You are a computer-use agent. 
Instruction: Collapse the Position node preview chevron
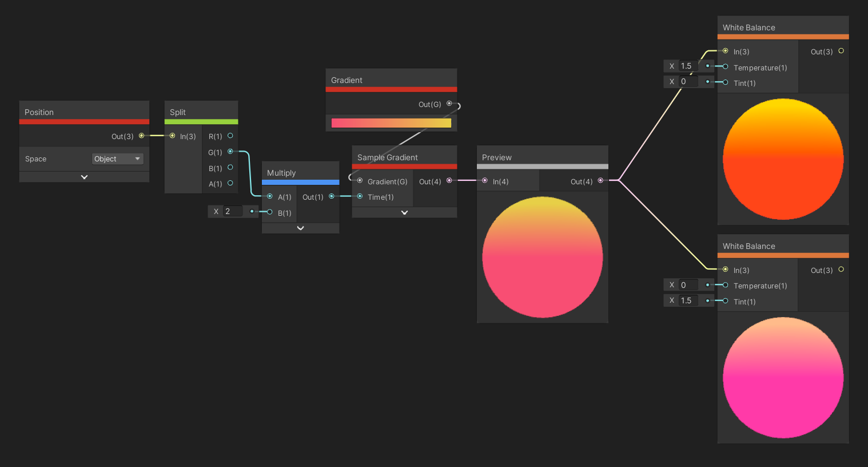pos(84,177)
